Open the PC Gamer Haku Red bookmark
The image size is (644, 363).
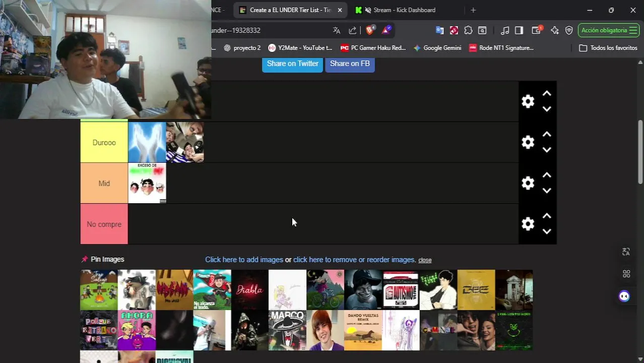[x=373, y=48]
